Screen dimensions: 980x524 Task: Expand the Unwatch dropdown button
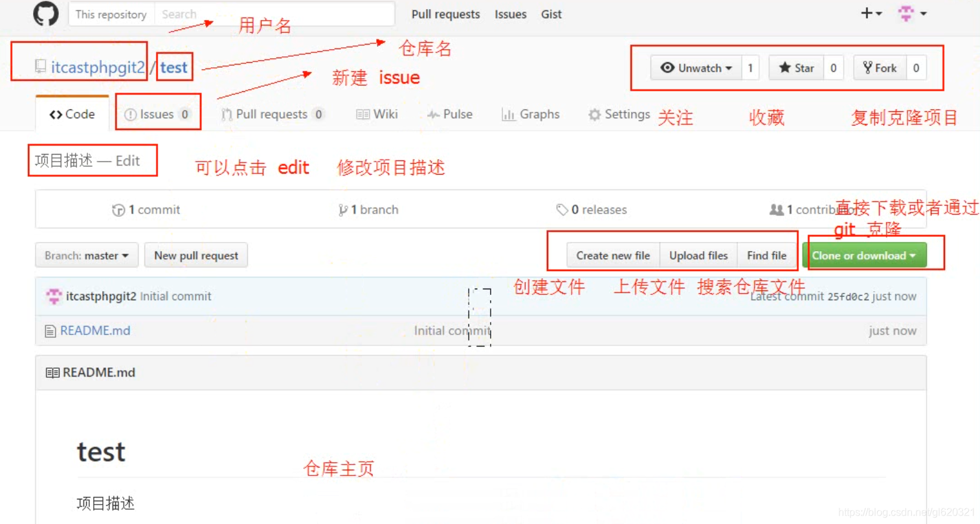click(x=696, y=68)
